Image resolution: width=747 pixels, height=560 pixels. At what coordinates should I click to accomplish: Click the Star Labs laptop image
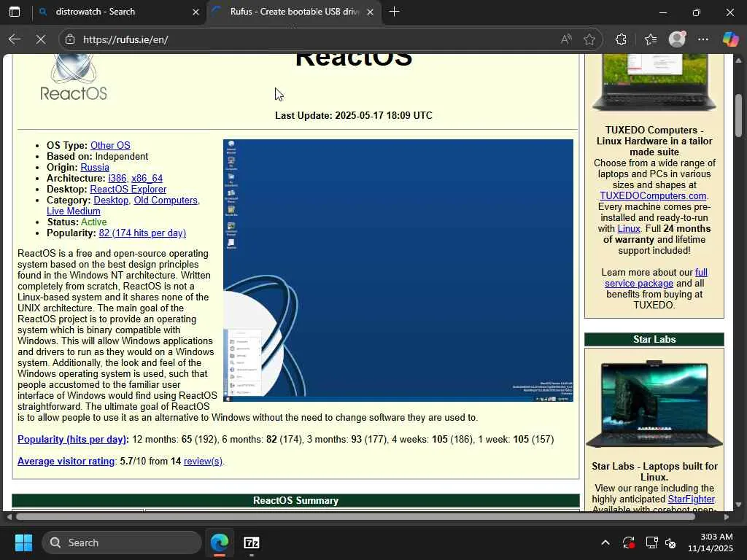(654, 404)
